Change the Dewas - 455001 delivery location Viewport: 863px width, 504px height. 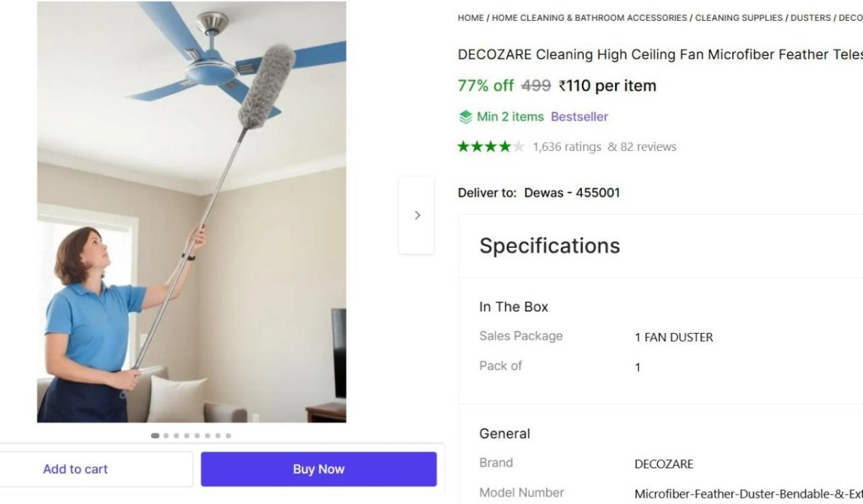pos(572,193)
